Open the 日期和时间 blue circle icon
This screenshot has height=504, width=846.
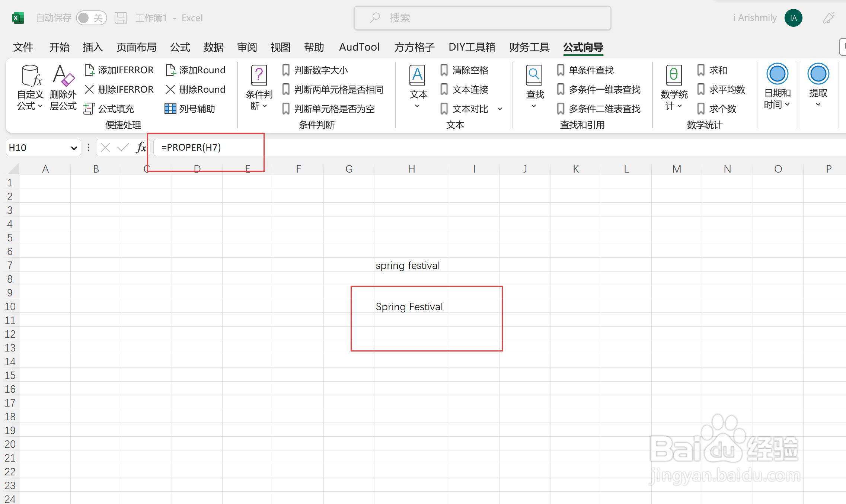tap(777, 74)
